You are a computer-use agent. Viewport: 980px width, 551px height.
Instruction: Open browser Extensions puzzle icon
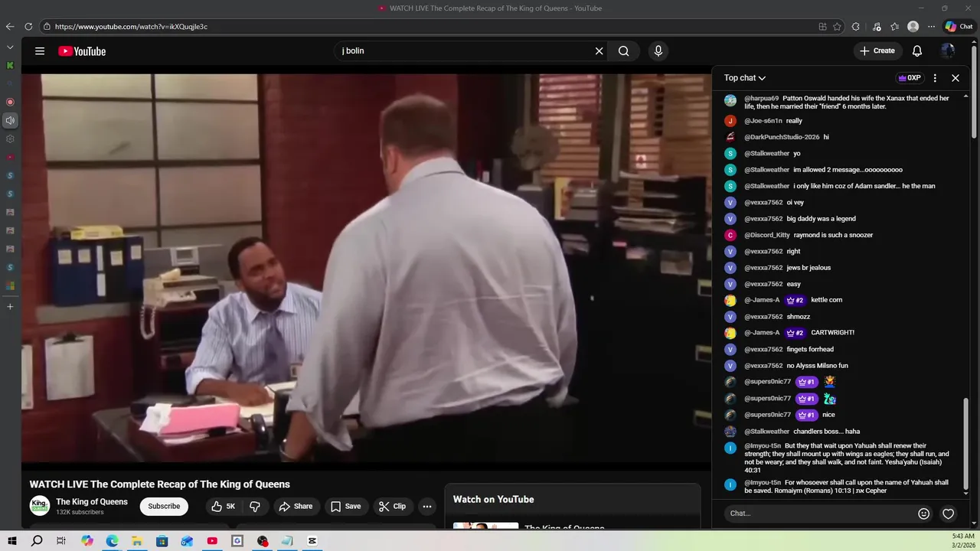point(856,26)
